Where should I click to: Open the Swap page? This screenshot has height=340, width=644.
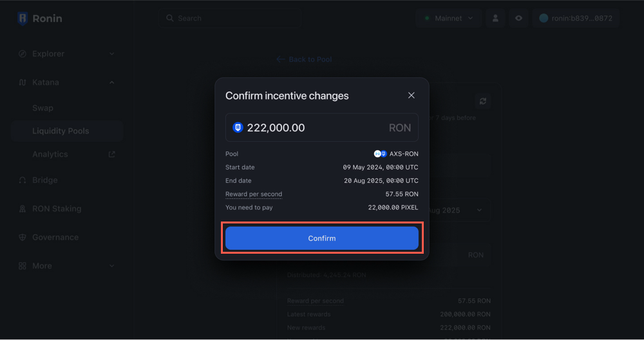tap(43, 108)
